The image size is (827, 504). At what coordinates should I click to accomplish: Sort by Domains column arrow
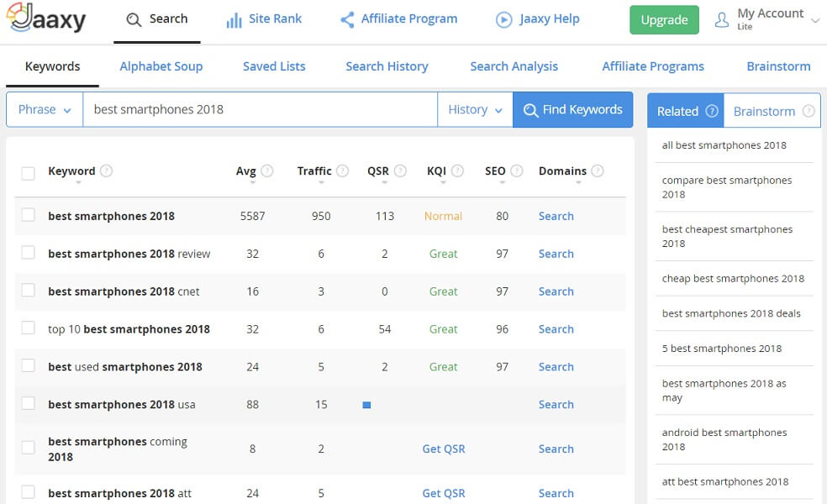click(578, 182)
